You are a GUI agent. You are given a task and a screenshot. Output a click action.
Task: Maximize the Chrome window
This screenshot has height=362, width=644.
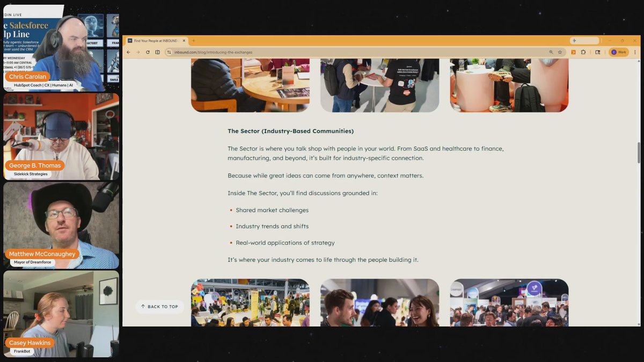tap(623, 41)
